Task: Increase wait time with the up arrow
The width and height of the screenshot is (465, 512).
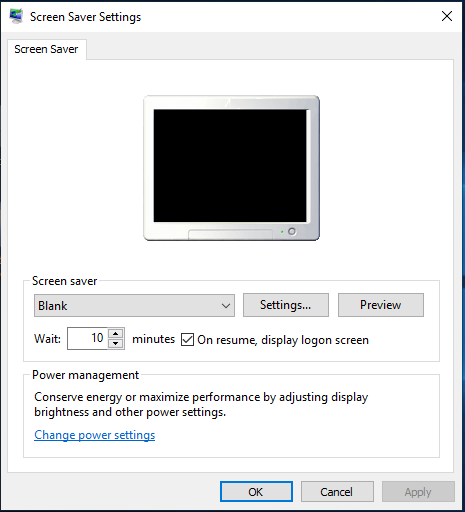Action: pyautogui.click(x=116, y=333)
